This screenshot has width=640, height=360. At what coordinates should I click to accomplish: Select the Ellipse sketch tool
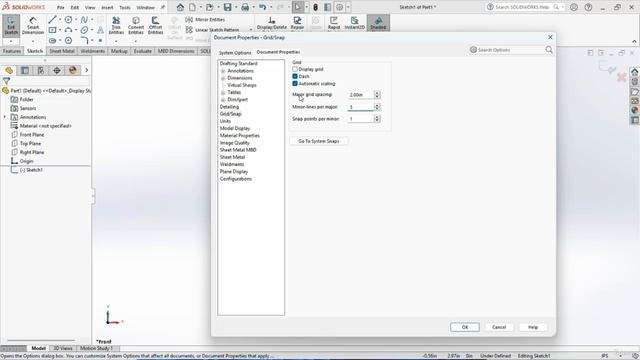[x=84, y=30]
